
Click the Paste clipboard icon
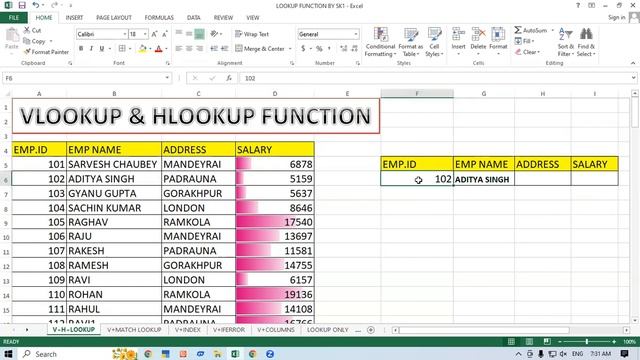[12, 36]
